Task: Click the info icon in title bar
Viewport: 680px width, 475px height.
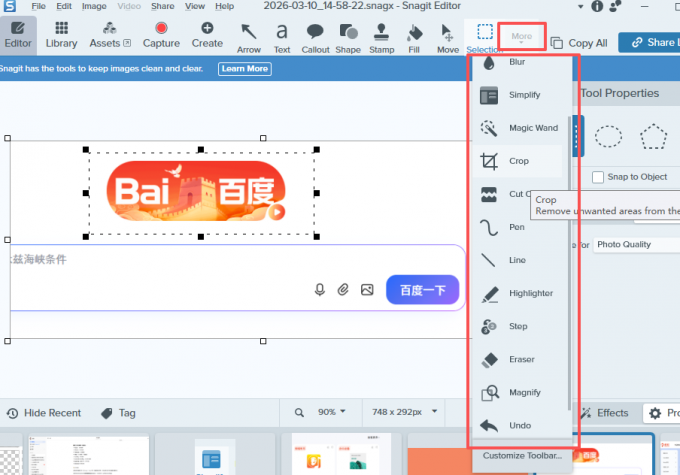Action: [597, 6]
